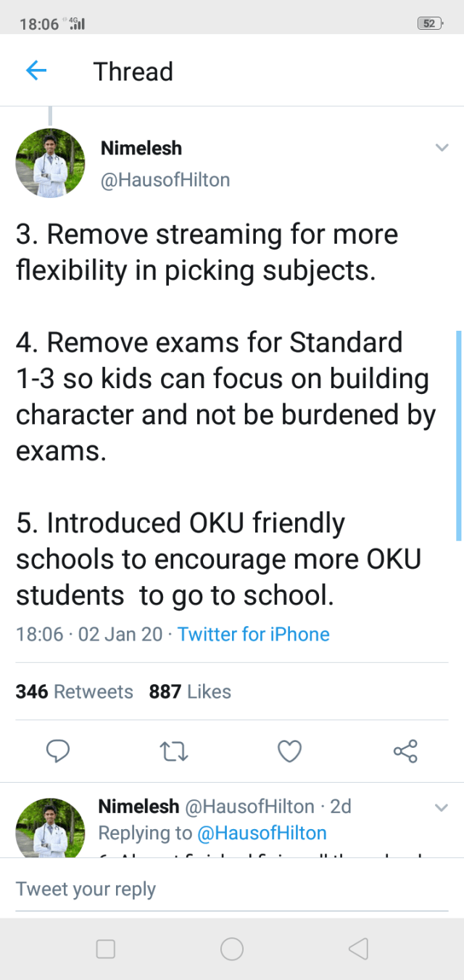Open the avatar on the reply tweet
Screen dimensions: 464x980
[51, 827]
